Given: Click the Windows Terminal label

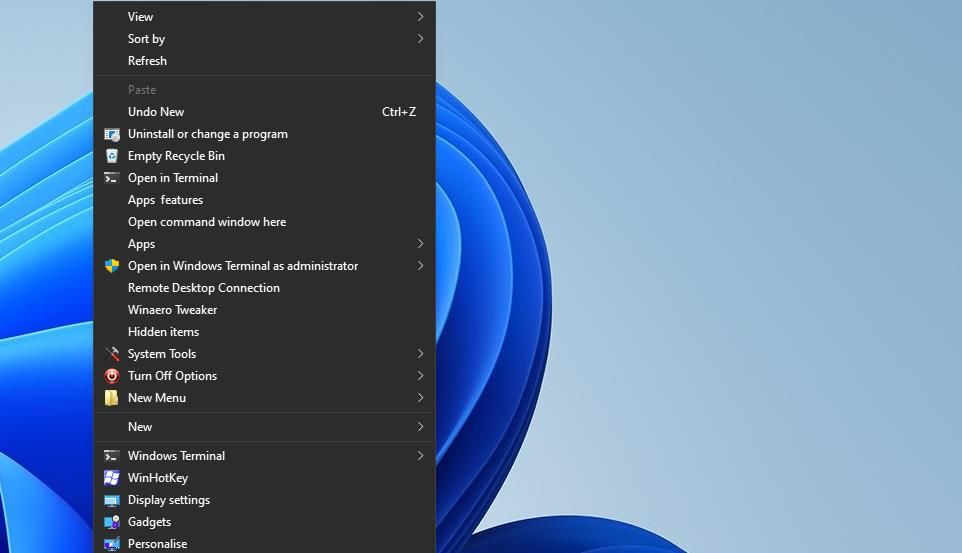Looking at the screenshot, I should 176,456.
